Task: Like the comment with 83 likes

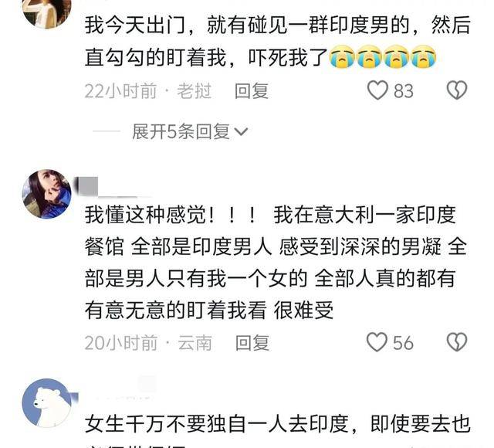Action: coord(377,90)
